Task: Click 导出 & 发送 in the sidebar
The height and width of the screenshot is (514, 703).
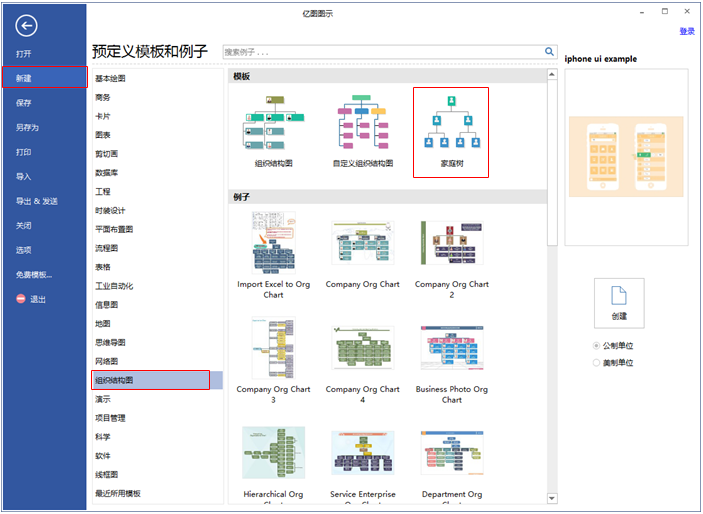Action: [37, 201]
